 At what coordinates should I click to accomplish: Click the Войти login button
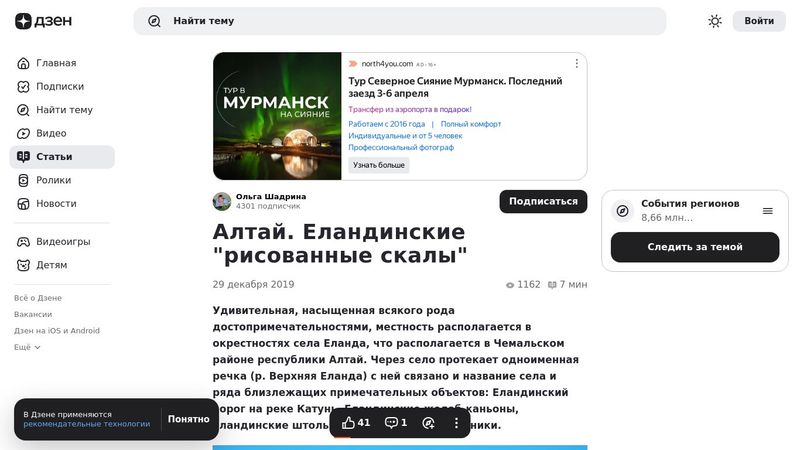(x=759, y=21)
